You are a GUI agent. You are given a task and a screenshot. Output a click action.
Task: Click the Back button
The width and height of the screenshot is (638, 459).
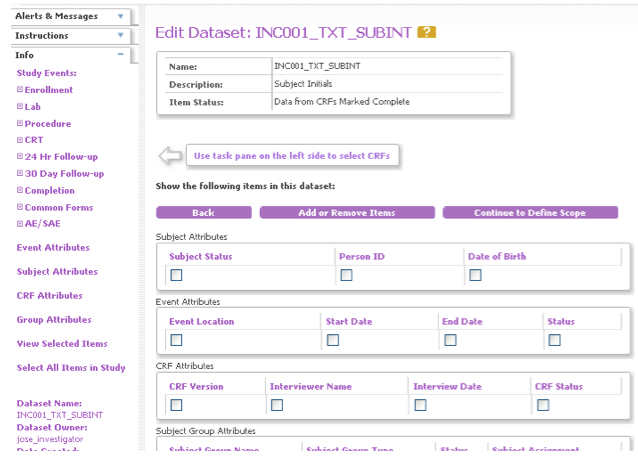204,213
